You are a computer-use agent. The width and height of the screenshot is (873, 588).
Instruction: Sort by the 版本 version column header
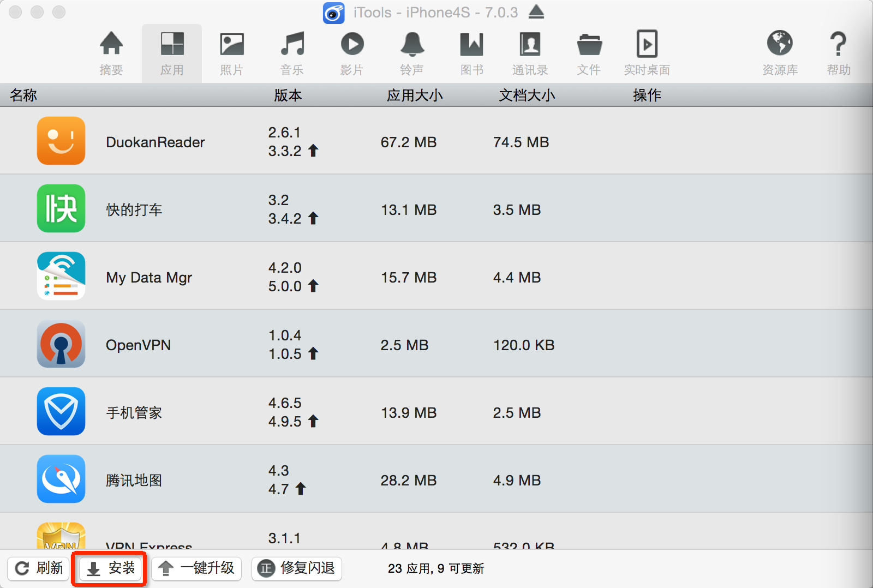(x=288, y=95)
